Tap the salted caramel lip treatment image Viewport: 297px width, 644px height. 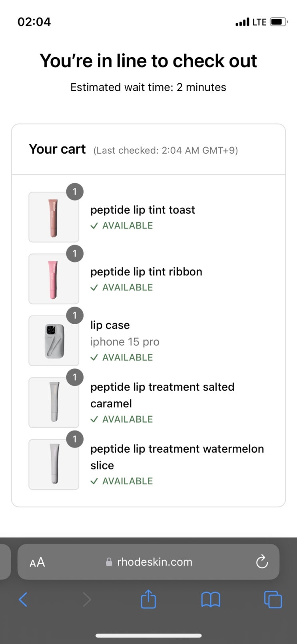coord(54,403)
